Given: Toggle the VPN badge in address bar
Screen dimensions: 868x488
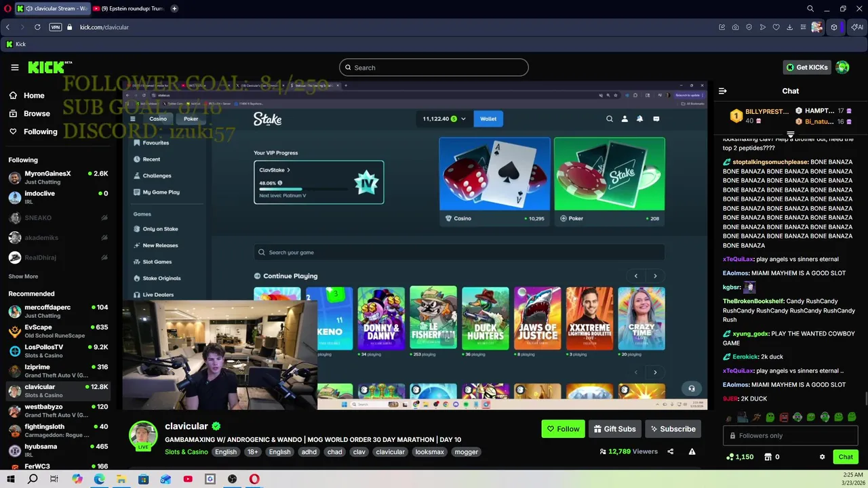Looking at the screenshot, I should tap(56, 27).
